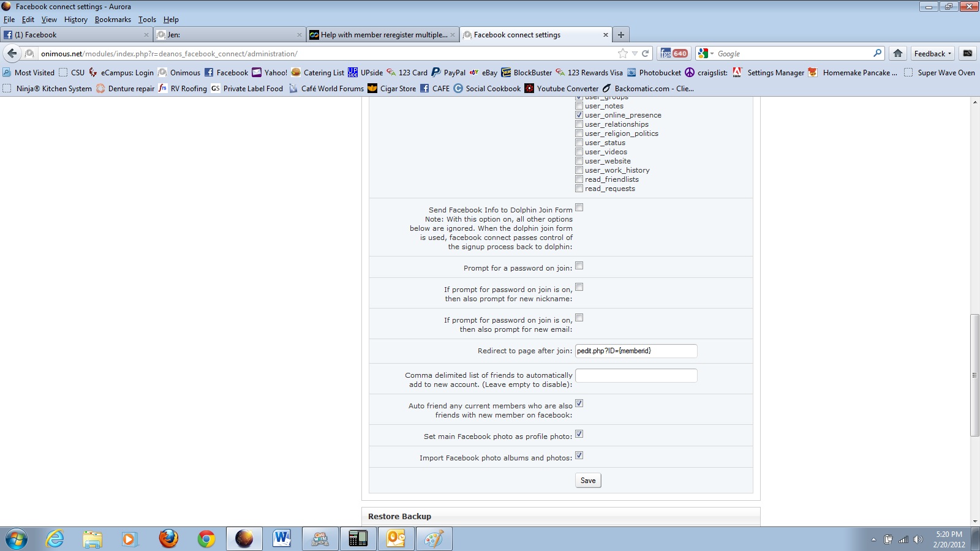
Task: Check the user_status permission
Action: pos(579,143)
